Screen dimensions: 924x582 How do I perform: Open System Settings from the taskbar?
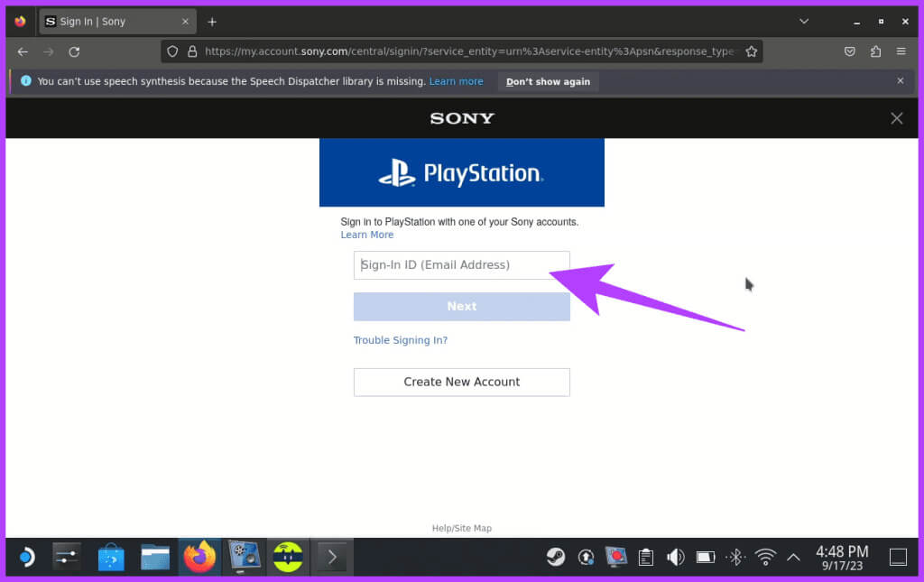coord(66,557)
